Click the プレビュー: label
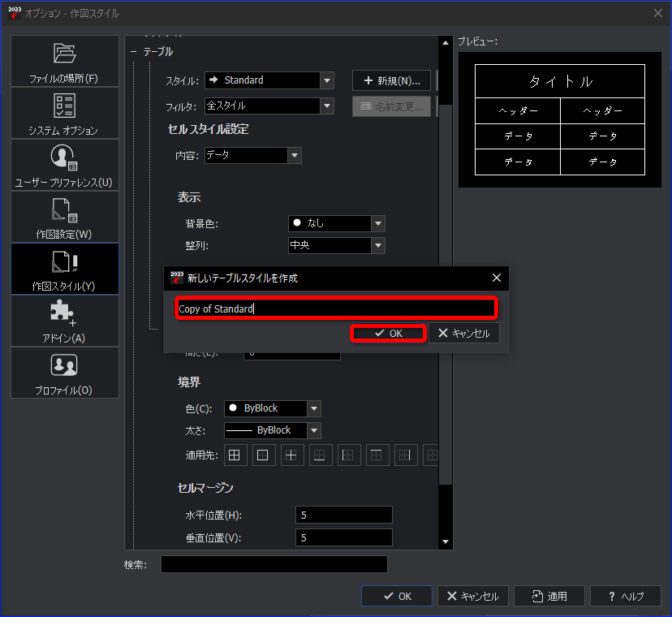672x617 pixels. 478,41
